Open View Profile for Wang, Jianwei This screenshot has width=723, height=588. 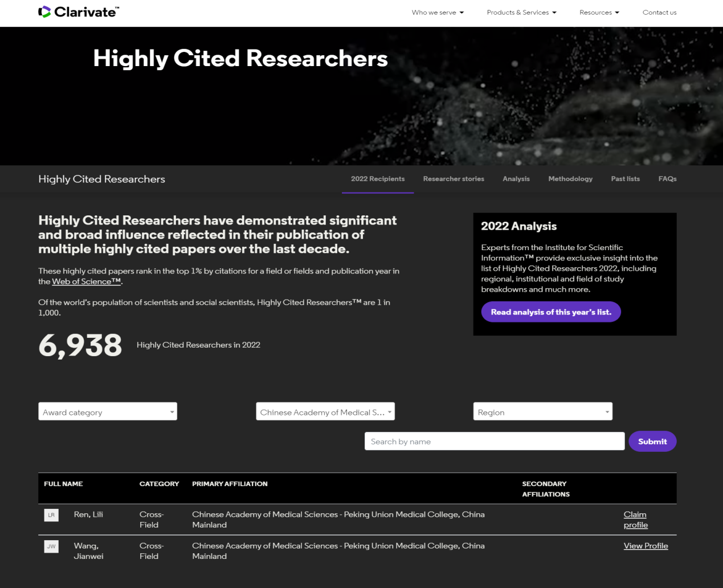point(646,546)
